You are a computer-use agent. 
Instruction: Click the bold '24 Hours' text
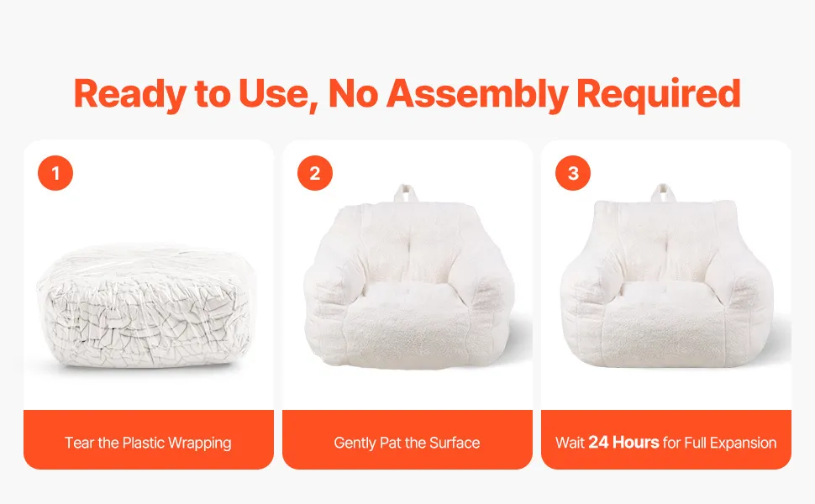(623, 442)
